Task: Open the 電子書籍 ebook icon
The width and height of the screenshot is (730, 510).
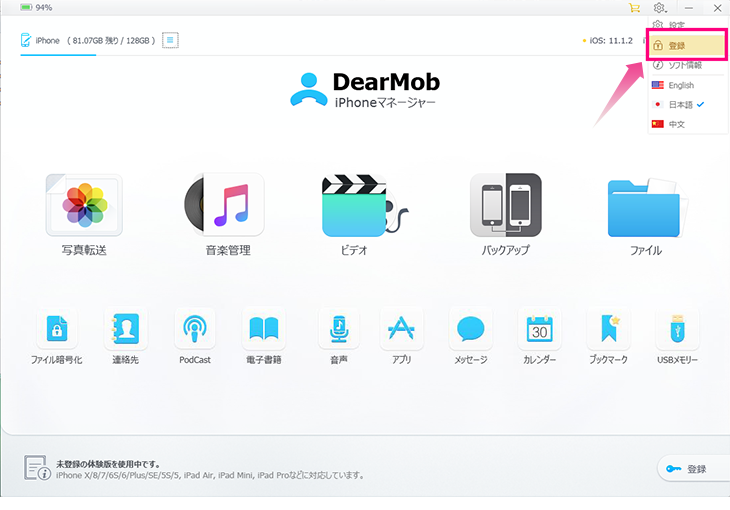Action: [264, 329]
